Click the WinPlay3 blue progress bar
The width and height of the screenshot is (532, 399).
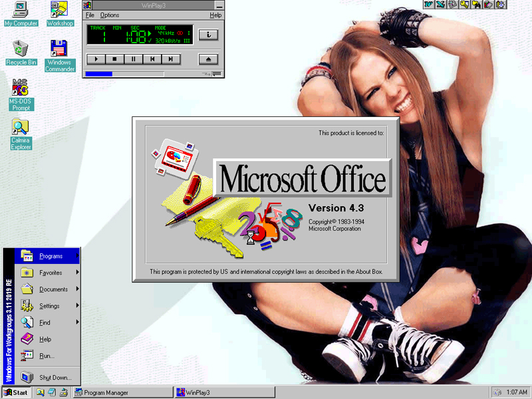click(x=99, y=74)
